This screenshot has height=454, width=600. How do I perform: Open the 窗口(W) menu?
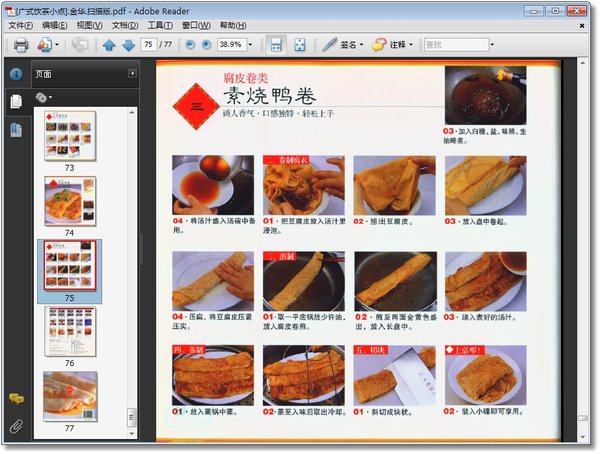[196, 25]
